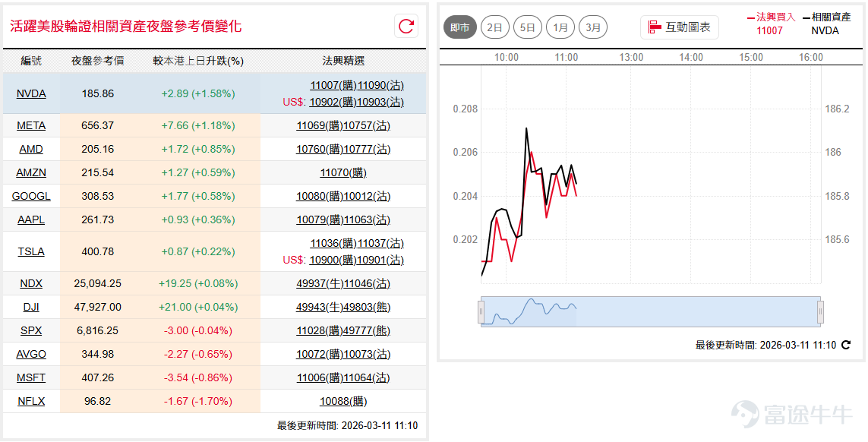
Task: Click the chart navigator mini overview
Action: [651, 312]
